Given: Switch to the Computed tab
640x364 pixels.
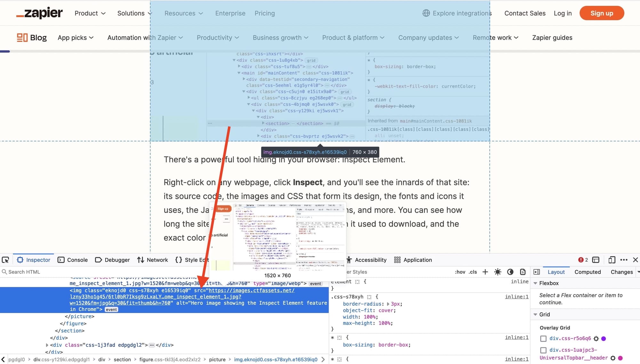Looking at the screenshot, I should [588, 272].
